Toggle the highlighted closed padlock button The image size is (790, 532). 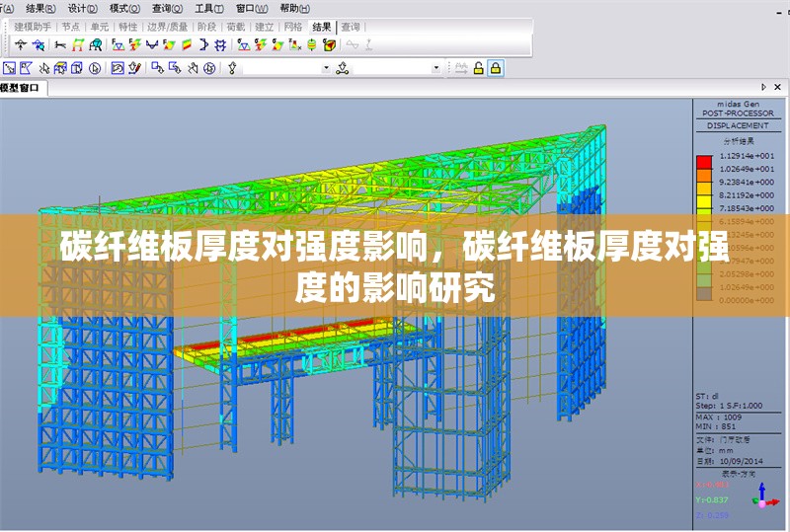pos(496,68)
